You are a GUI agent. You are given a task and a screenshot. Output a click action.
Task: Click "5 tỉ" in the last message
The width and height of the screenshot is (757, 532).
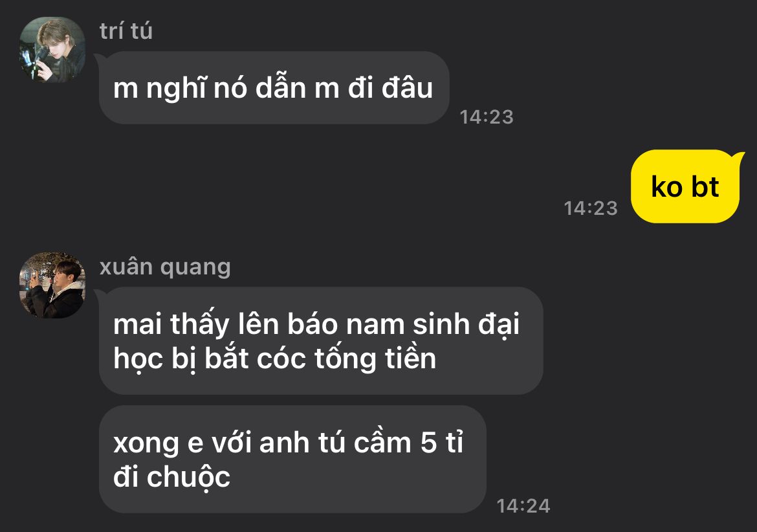(x=442, y=442)
